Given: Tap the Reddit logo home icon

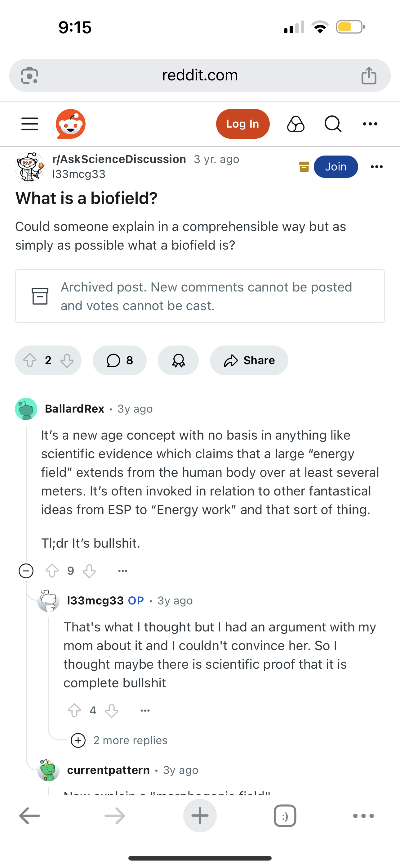Looking at the screenshot, I should pos(71,124).
